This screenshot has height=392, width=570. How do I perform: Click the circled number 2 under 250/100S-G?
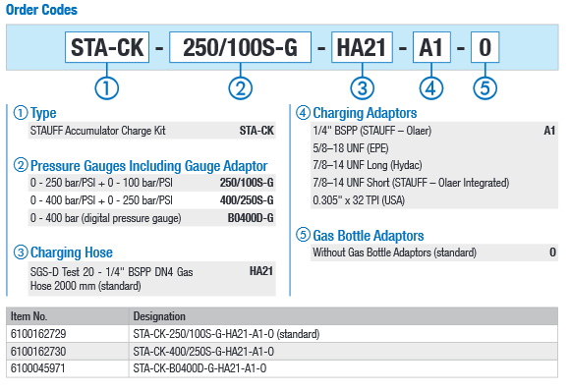pyautogui.click(x=241, y=88)
